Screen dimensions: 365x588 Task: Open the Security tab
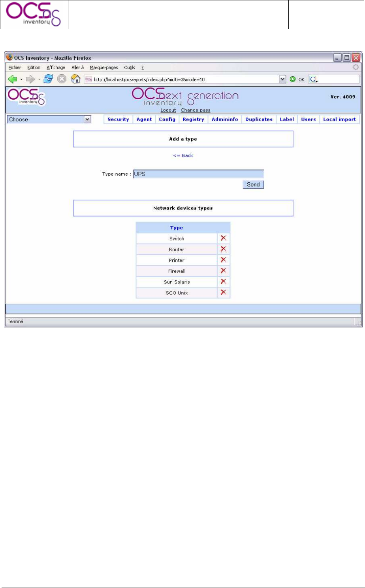pyautogui.click(x=118, y=119)
